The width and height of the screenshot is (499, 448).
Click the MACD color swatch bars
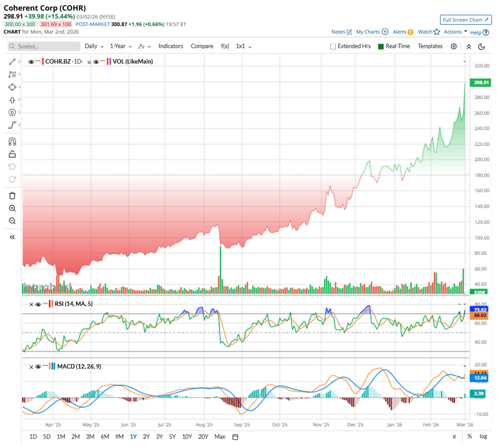pos(52,366)
